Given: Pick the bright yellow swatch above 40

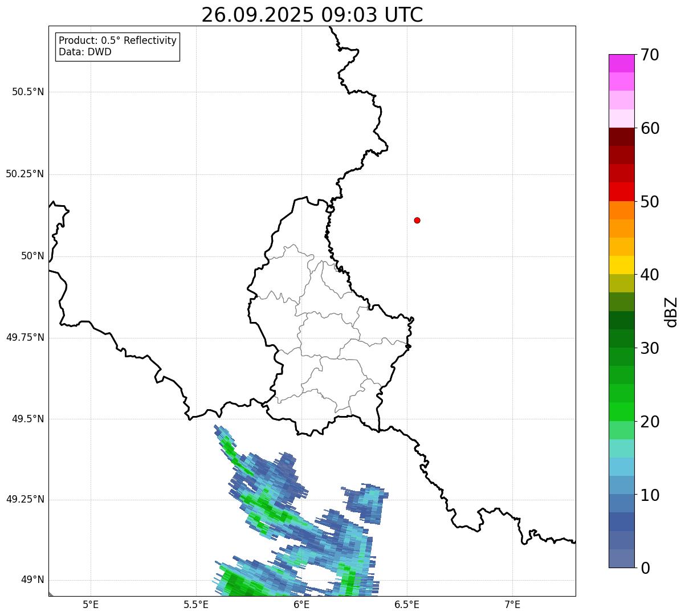Looking at the screenshot, I should [x=621, y=265].
